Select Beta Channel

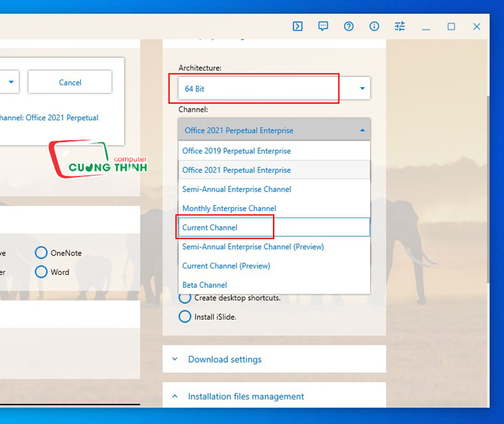[274, 285]
